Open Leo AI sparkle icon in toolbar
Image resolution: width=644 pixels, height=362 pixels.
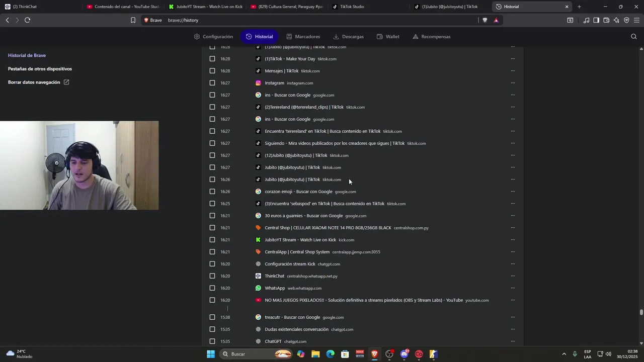[x=616, y=20]
